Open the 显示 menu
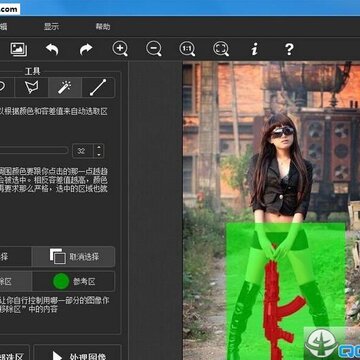360x360 pixels. (x=51, y=27)
